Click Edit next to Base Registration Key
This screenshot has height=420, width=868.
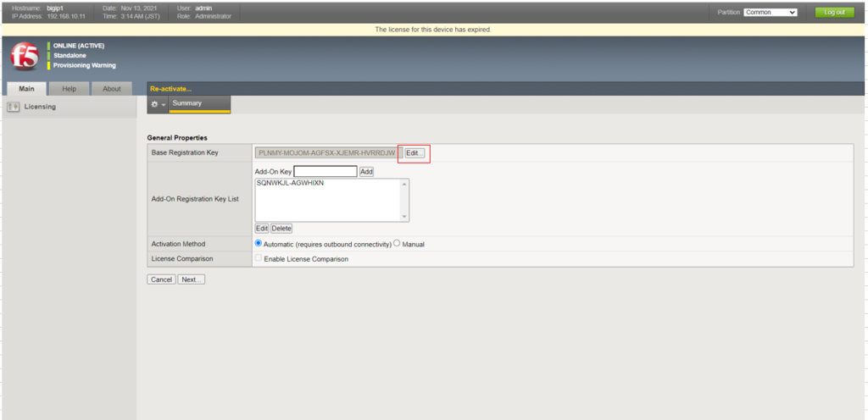coord(414,152)
